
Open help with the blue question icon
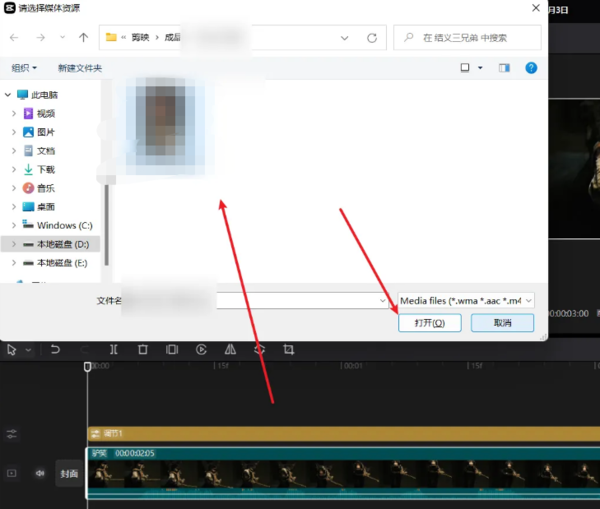pos(531,68)
